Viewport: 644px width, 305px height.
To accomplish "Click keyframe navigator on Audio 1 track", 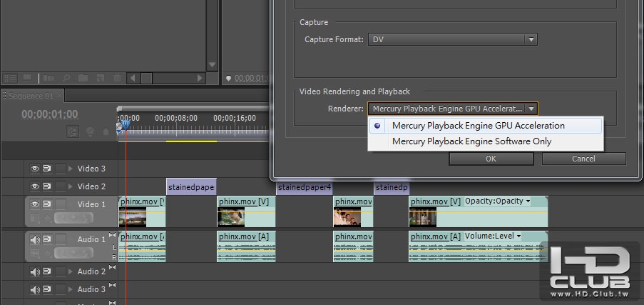I will 74,253.
